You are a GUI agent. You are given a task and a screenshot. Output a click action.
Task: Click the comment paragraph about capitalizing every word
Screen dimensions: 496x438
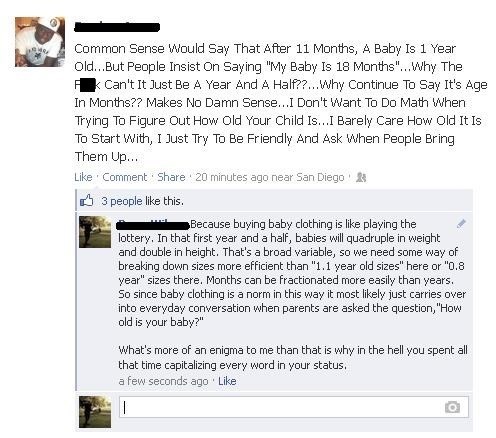tap(293, 358)
